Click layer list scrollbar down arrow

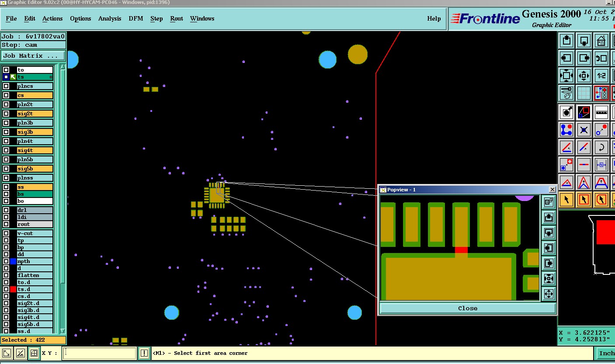point(63,331)
